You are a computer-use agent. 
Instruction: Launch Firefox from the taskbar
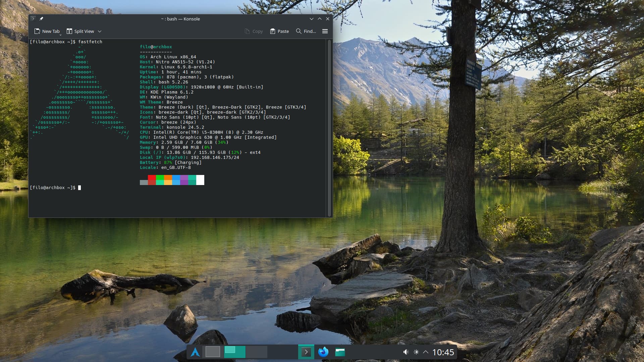click(323, 352)
